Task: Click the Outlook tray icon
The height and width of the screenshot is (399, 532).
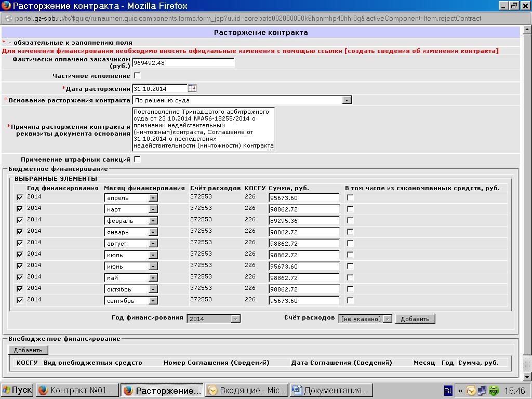Action: click(471, 391)
